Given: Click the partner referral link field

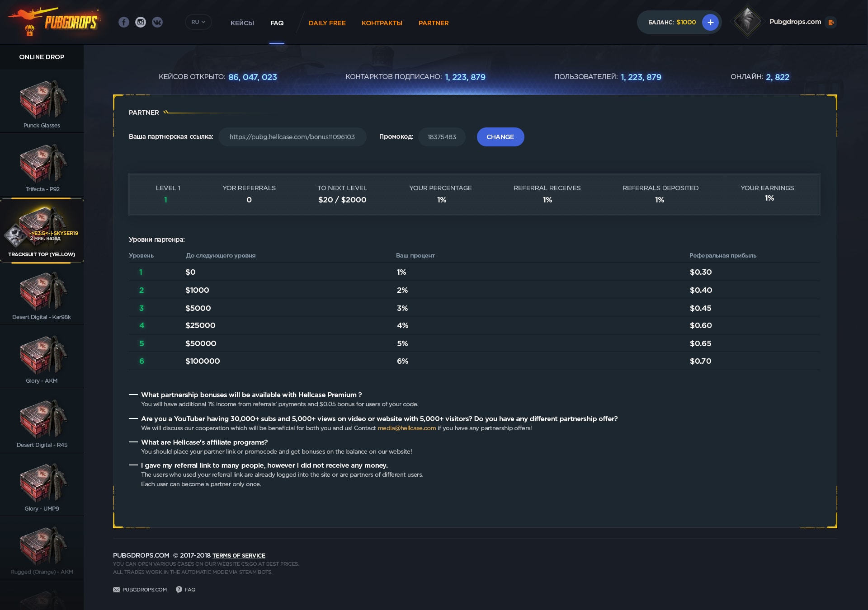Looking at the screenshot, I should 292,137.
